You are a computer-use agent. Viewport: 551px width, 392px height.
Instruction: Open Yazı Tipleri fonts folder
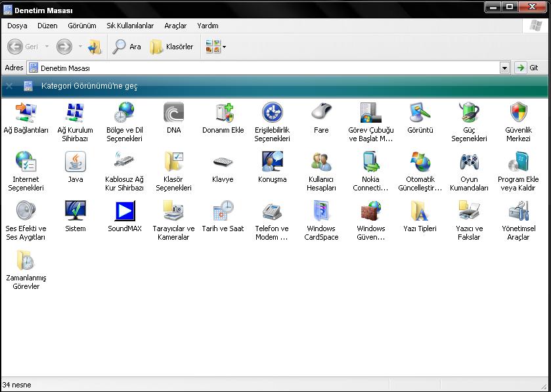click(x=420, y=211)
